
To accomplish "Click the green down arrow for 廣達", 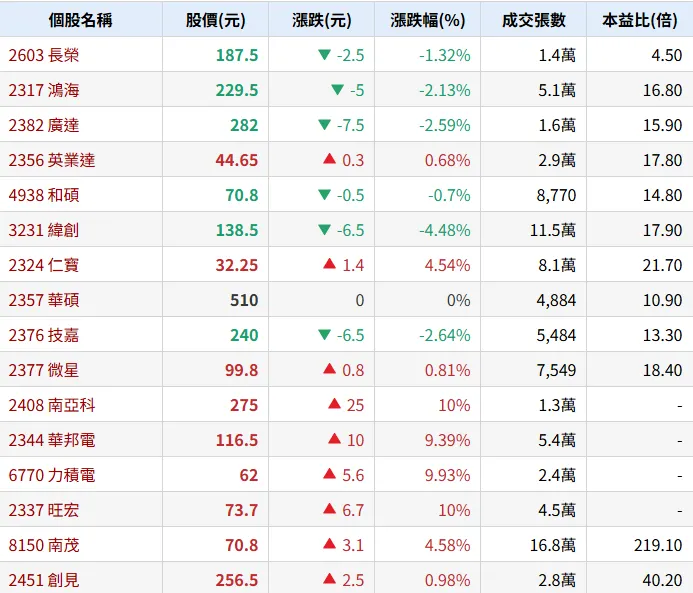I will (324, 125).
